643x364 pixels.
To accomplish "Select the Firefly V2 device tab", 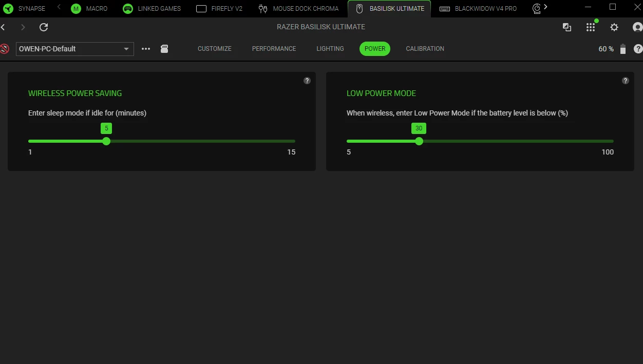I will pos(219,9).
